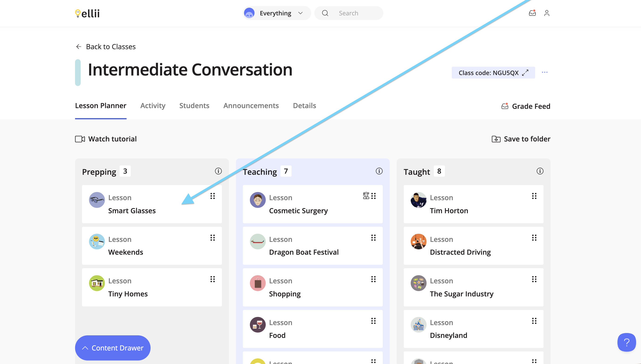641x364 pixels.
Task: Click the class color bar beside the title
Action: [78, 72]
